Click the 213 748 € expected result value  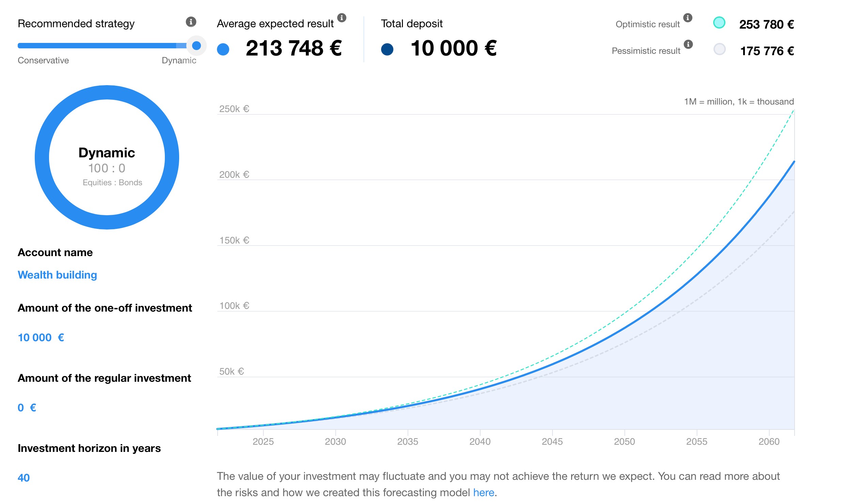[x=294, y=48]
